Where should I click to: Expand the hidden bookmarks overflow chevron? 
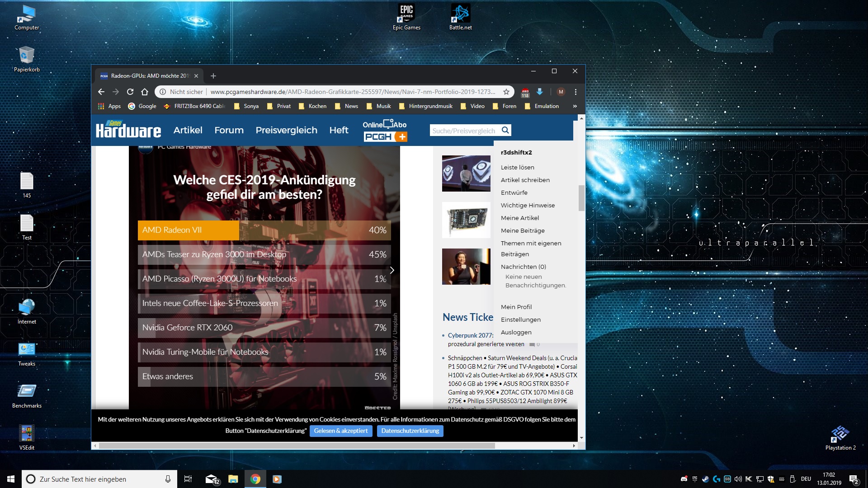coord(575,106)
